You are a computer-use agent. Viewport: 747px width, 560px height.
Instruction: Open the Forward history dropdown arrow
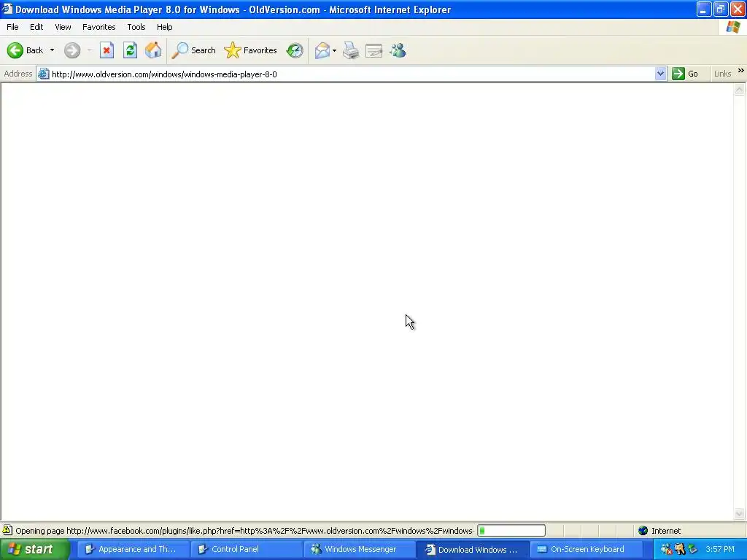[x=89, y=50]
